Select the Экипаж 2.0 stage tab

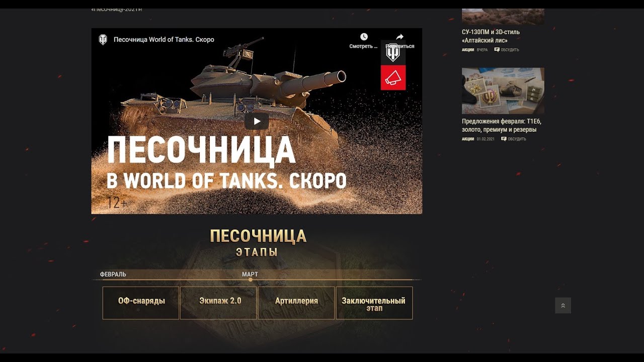(x=219, y=303)
